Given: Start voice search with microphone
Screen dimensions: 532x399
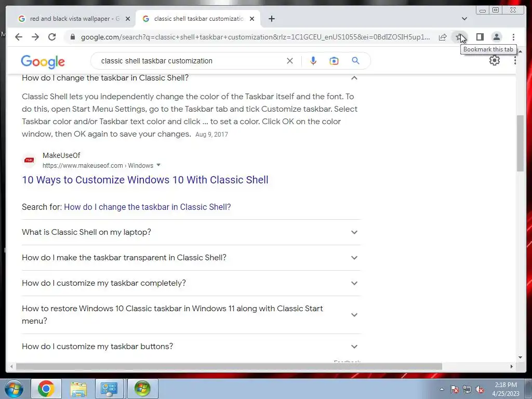Looking at the screenshot, I should 313,61.
